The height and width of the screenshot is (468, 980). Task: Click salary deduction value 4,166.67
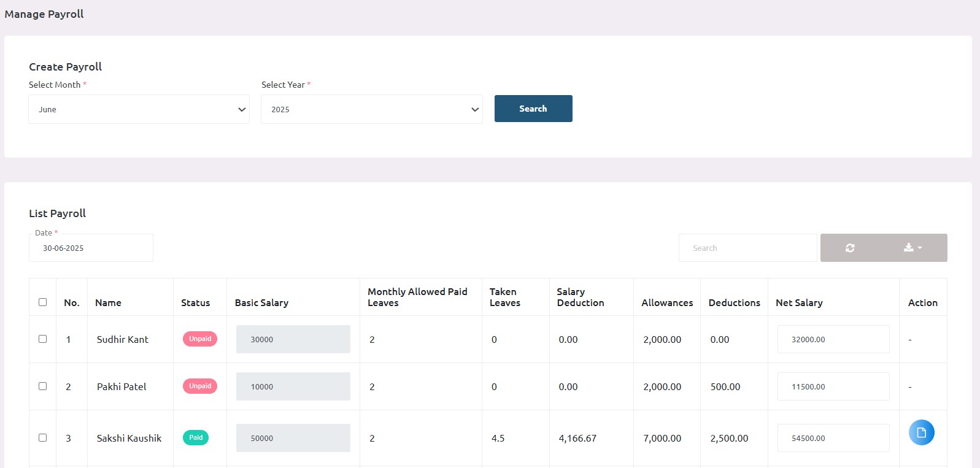(577, 438)
